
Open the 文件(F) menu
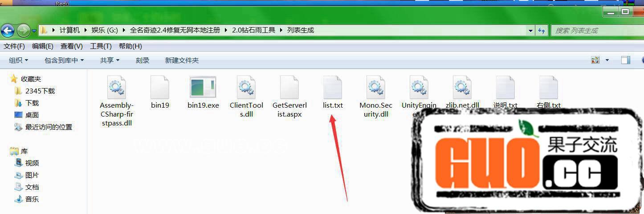pos(14,46)
